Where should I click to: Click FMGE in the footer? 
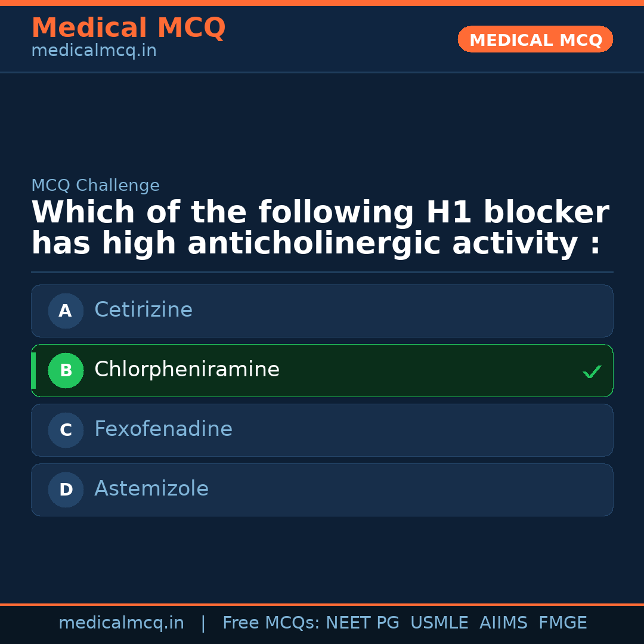pos(562,623)
